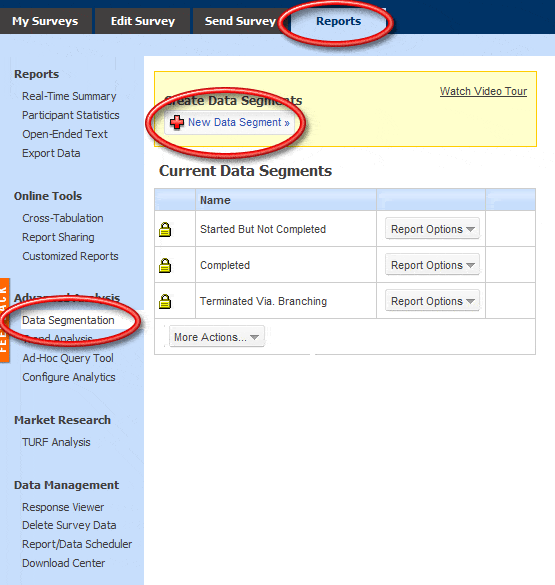Expand the More Actions dropdown
The image size is (555, 585).
click(217, 337)
